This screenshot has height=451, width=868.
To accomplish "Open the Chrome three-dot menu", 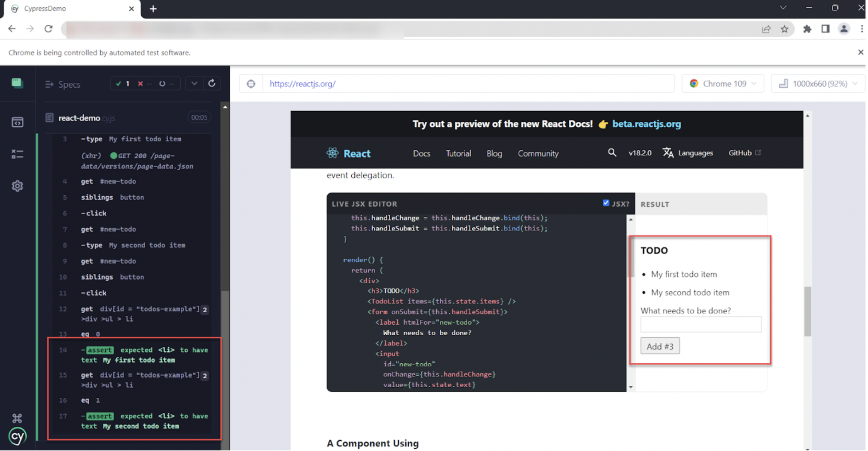I will click(x=862, y=29).
